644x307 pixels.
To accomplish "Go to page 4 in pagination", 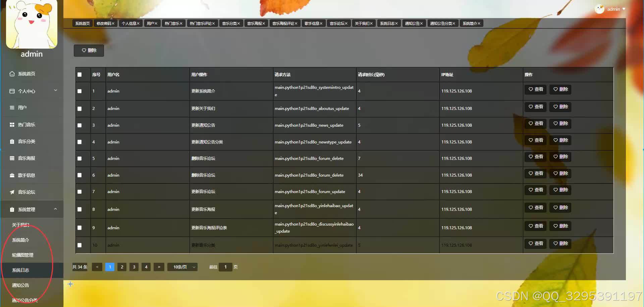I will [146, 267].
